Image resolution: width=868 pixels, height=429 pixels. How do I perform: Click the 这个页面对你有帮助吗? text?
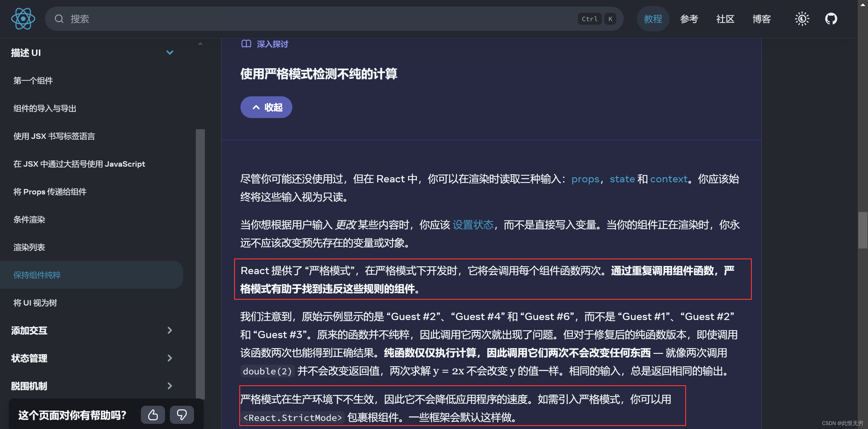(x=72, y=415)
